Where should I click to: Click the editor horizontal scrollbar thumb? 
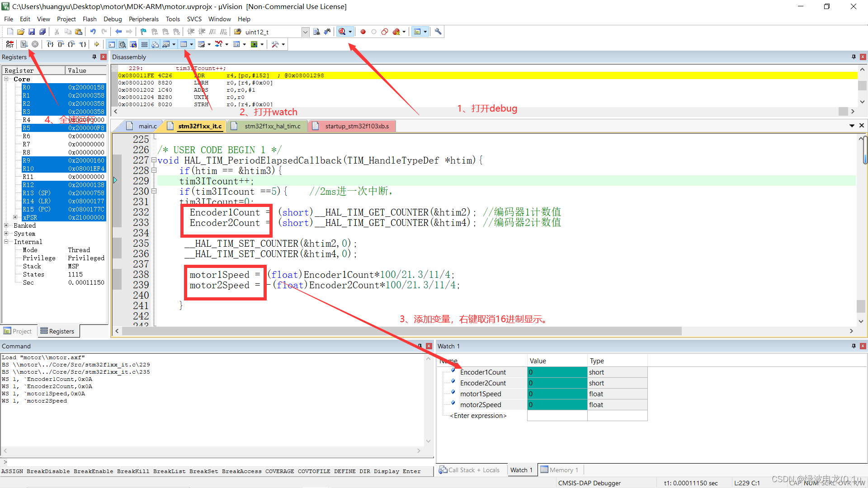point(401,331)
